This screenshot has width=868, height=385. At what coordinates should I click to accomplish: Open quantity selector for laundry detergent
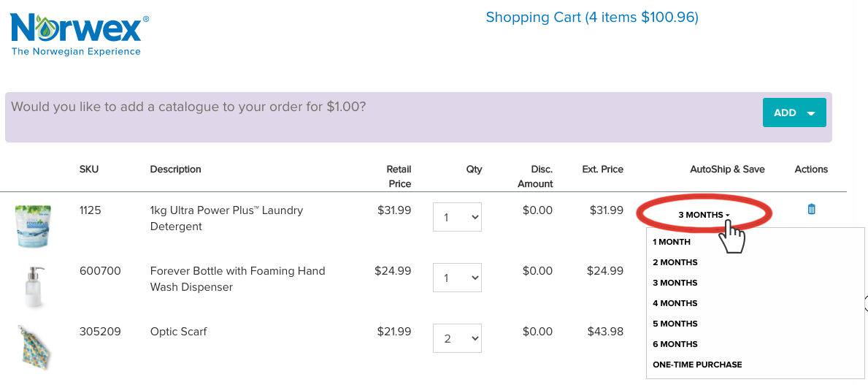pyautogui.click(x=457, y=217)
